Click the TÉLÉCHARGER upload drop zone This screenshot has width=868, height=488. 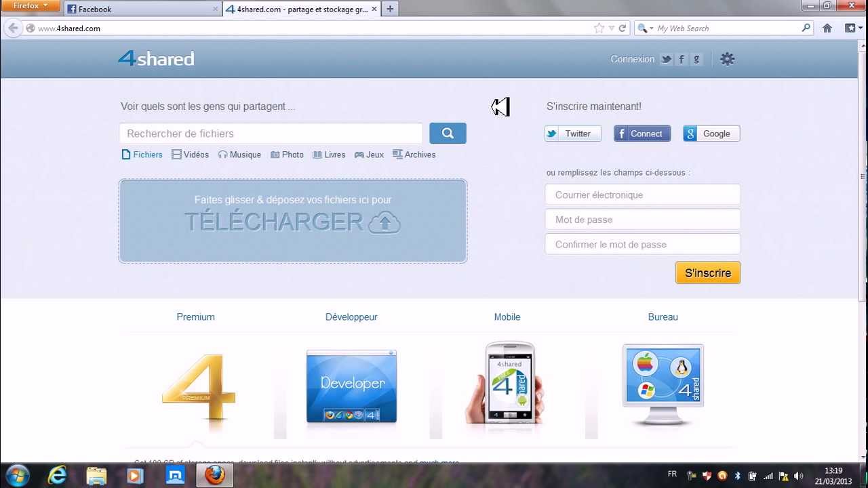tap(293, 221)
